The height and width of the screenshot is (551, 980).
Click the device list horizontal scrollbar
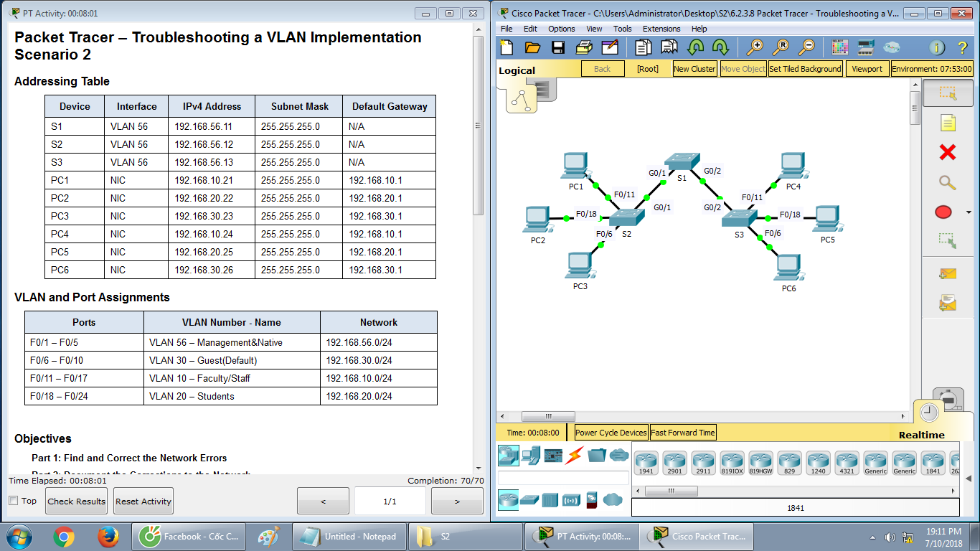(794, 491)
